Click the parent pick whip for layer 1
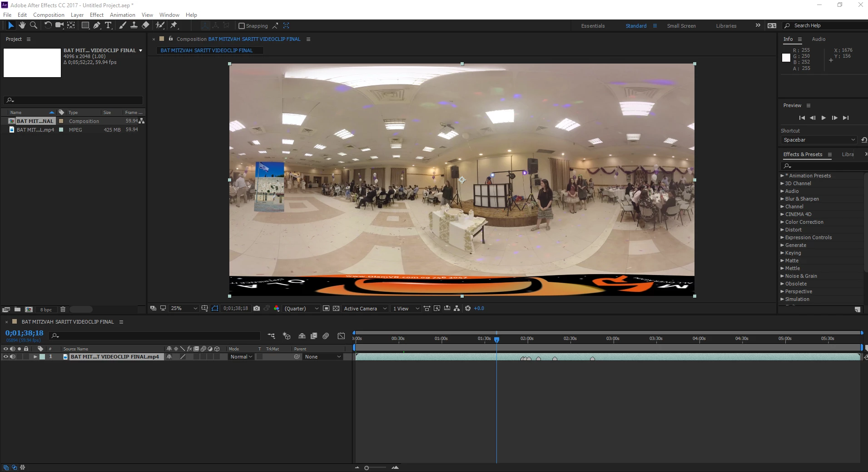The height and width of the screenshot is (472, 868). point(297,357)
